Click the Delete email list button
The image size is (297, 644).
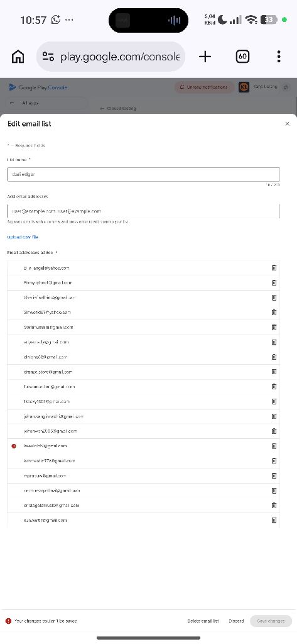(203, 621)
